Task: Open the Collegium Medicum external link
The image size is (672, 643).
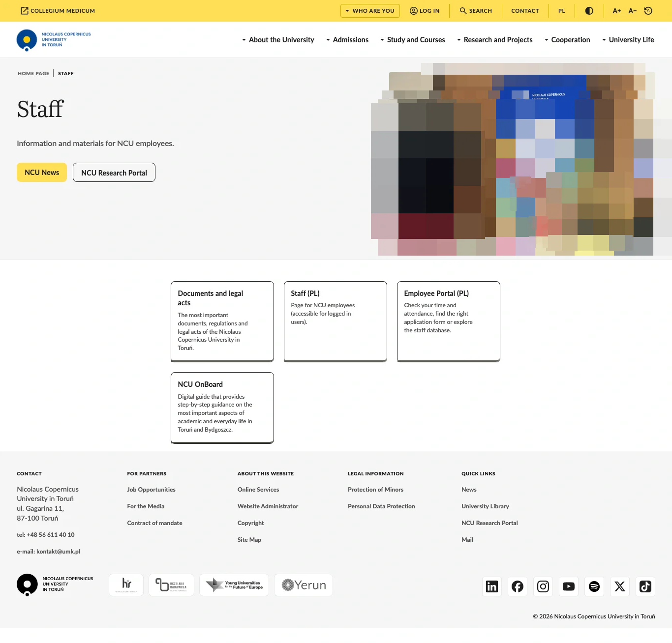Action: 58,11
